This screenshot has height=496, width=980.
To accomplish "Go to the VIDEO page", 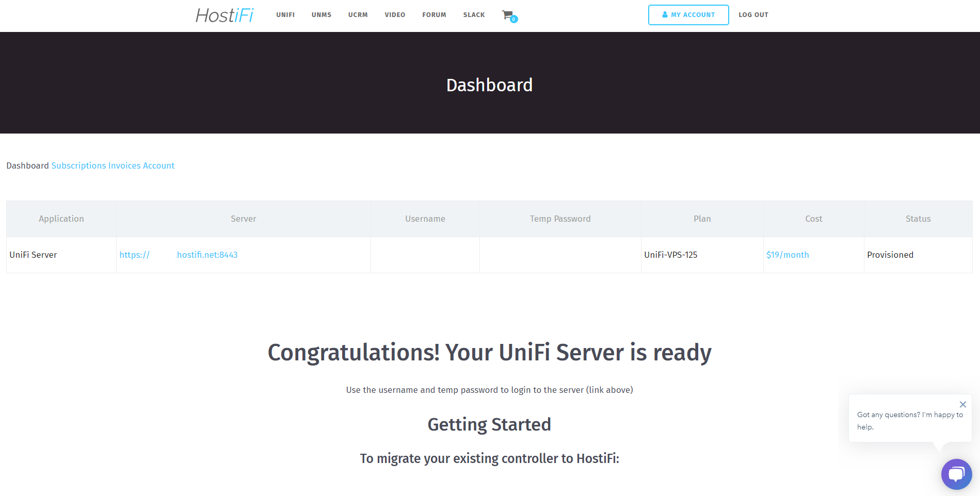I will (395, 15).
